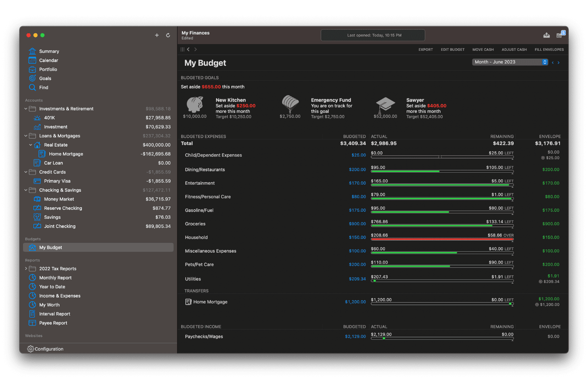The image size is (588, 392).
Task: Click the Emergency Fund parachute icon
Action: click(x=290, y=104)
